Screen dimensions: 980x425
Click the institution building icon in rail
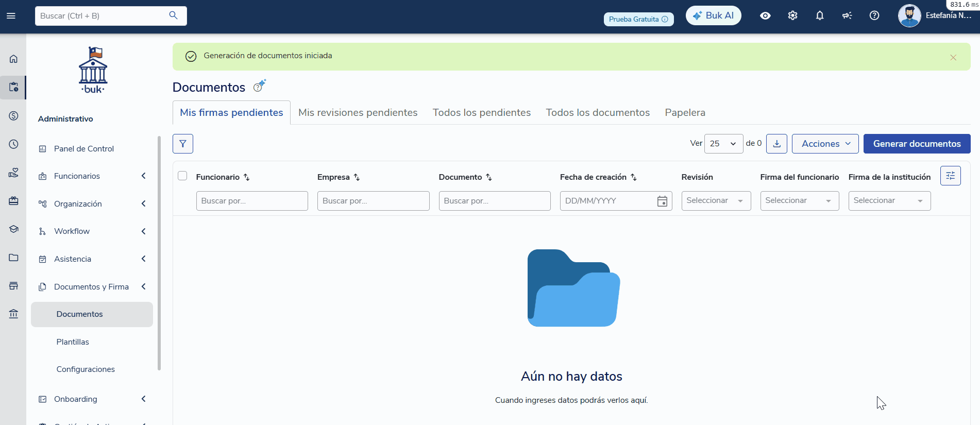(13, 314)
